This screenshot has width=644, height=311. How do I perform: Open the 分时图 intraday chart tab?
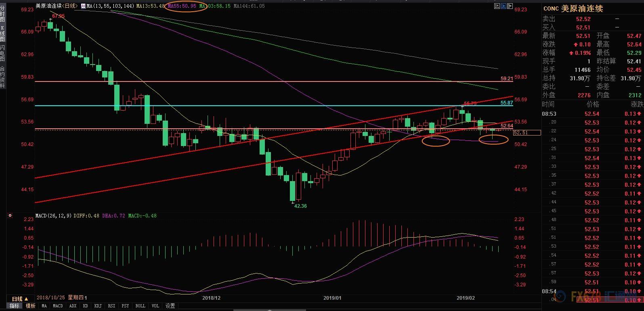tap(2, 13)
